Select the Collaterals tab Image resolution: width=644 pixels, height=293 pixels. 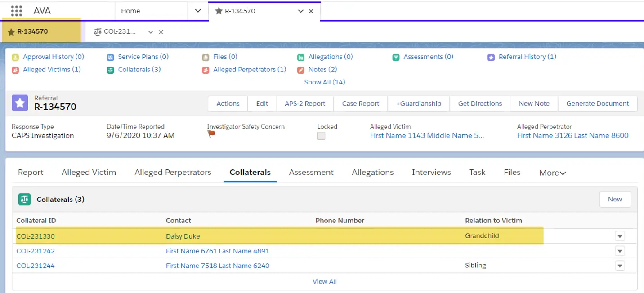coord(250,172)
